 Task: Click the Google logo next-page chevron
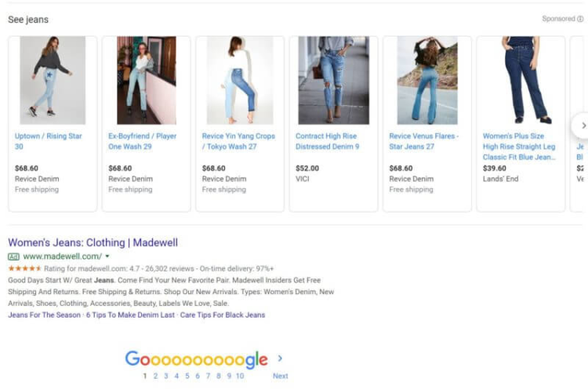coord(280,358)
